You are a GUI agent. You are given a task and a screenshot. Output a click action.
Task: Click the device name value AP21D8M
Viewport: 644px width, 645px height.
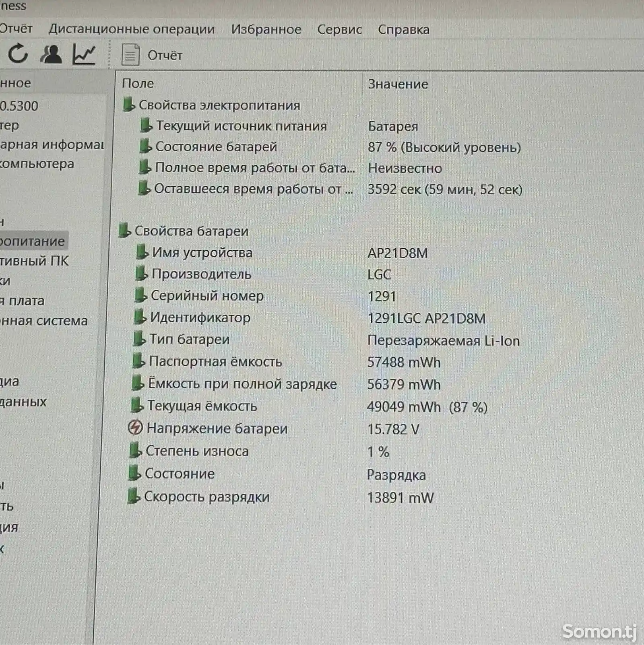pos(398,253)
